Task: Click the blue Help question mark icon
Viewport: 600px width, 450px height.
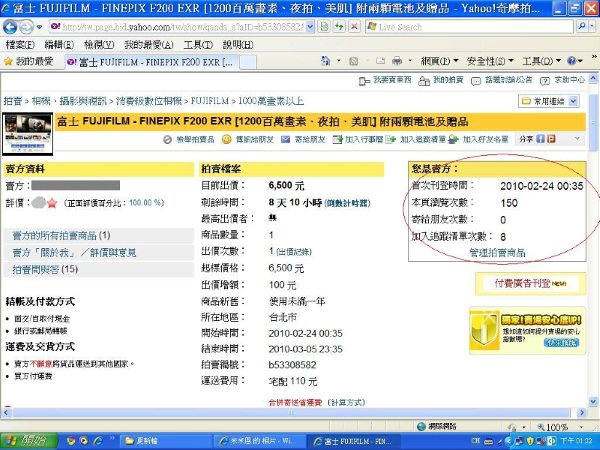Action: [x=572, y=61]
